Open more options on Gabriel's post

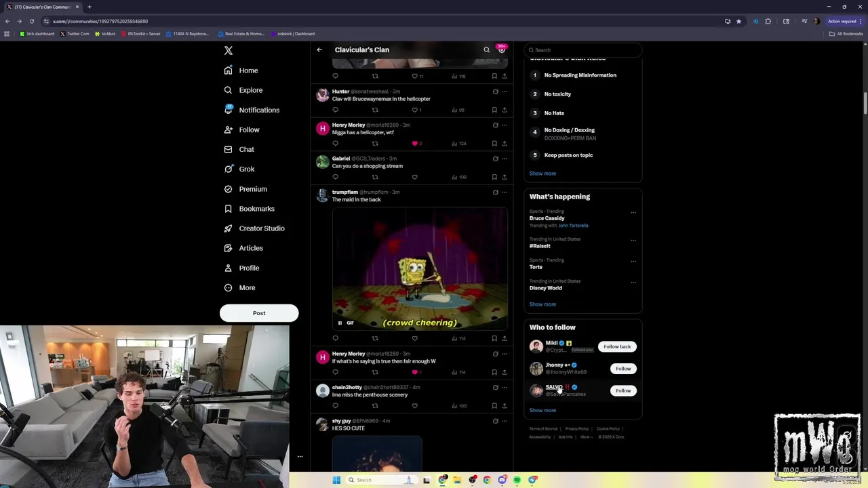[x=505, y=159]
